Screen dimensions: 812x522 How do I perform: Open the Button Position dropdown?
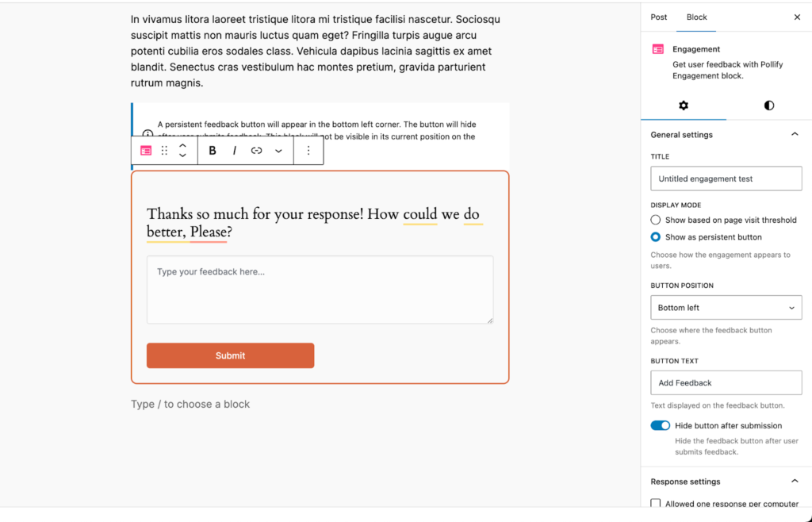click(x=726, y=307)
